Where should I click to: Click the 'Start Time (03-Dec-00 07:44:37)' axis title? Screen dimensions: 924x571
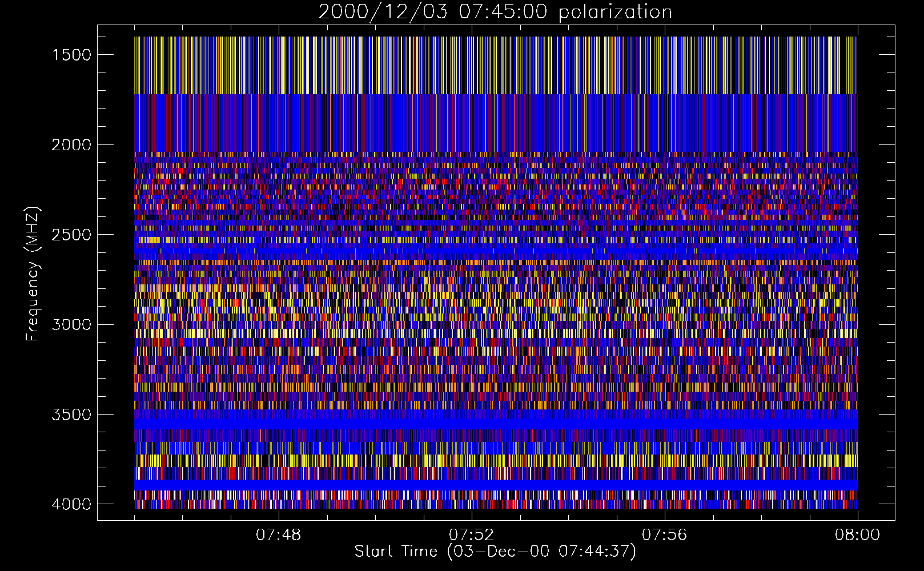495,552
